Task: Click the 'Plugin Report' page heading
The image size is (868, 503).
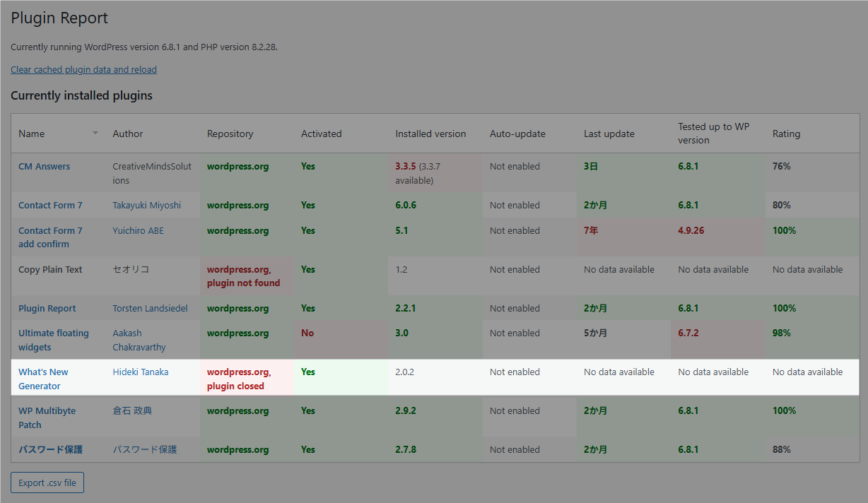Action: pos(59,18)
